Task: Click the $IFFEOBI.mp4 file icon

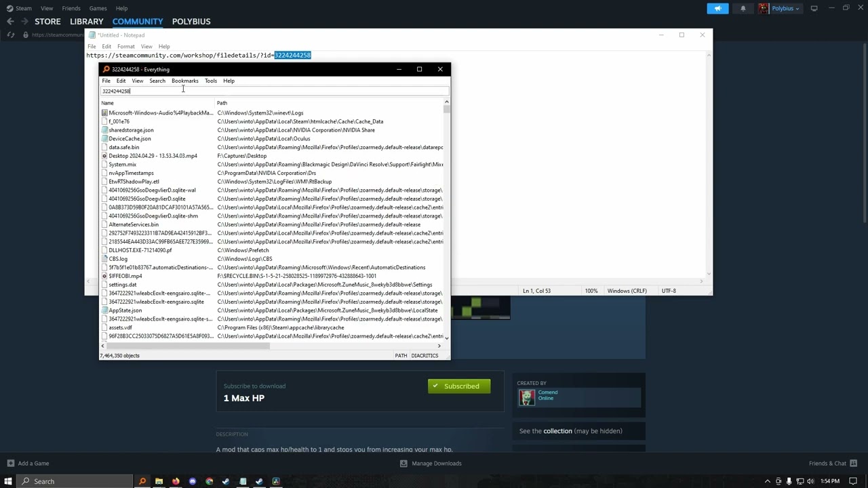Action: 104,276
